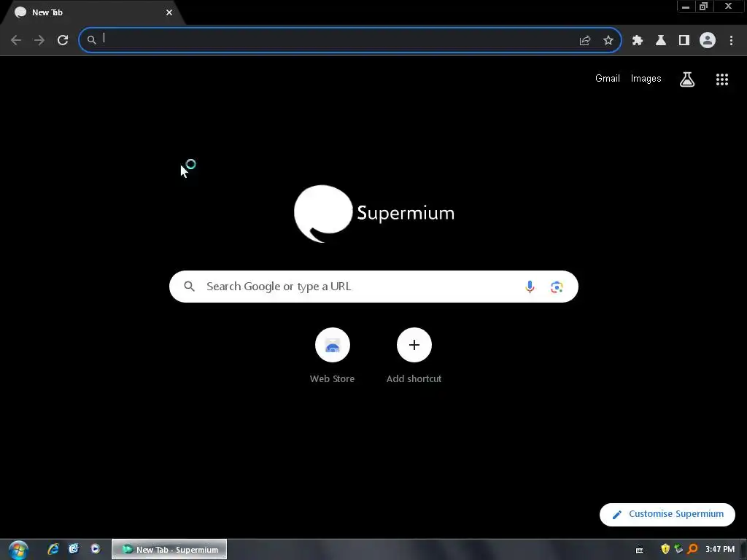Open the Images link

(646, 79)
